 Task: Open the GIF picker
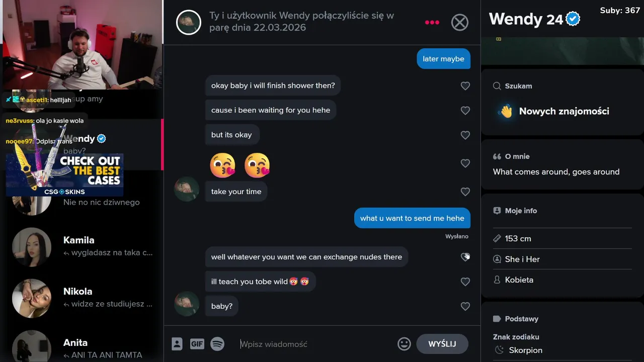point(197,344)
